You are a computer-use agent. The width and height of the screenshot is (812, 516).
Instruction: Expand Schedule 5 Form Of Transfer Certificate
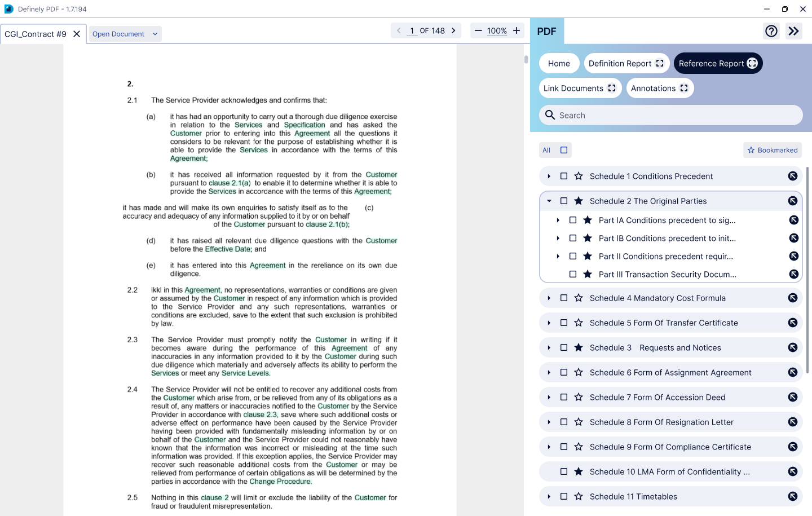point(549,323)
